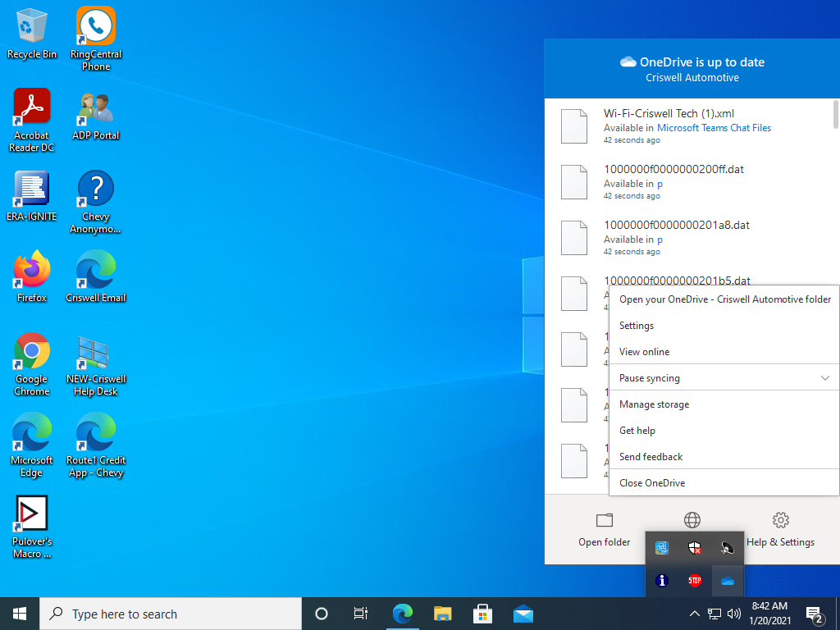
Task: Click Open folder in OneDrive panel
Action: click(605, 529)
